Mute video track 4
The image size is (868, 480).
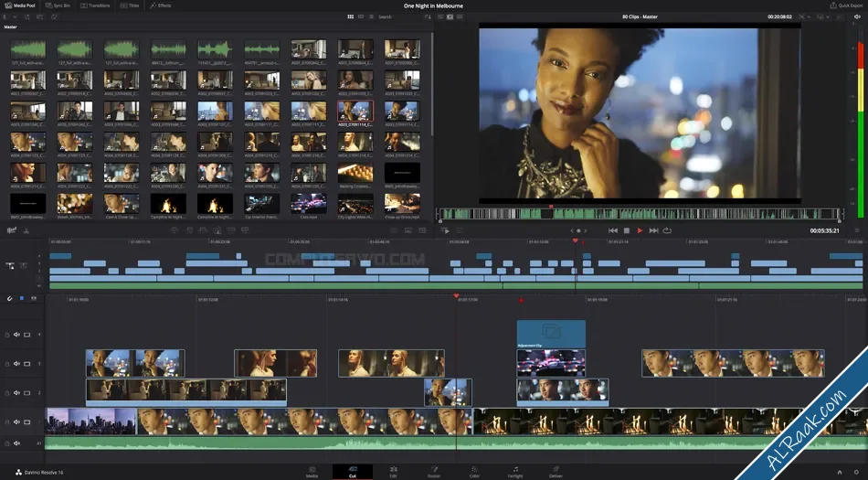(16, 335)
